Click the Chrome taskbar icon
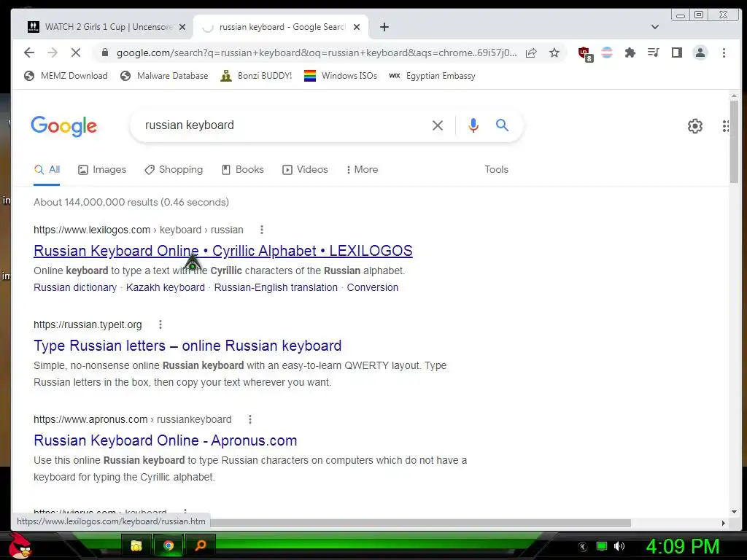Image resolution: width=747 pixels, height=560 pixels. (169, 545)
